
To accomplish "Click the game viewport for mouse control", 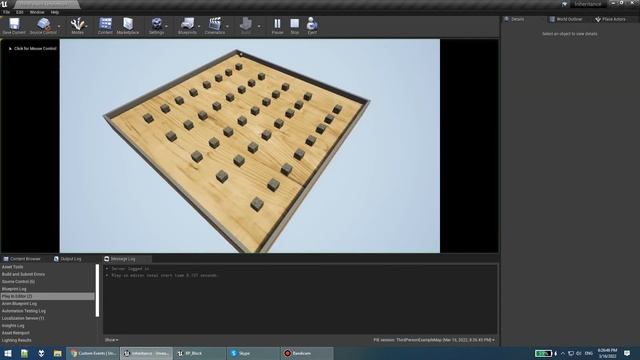I will (250, 146).
